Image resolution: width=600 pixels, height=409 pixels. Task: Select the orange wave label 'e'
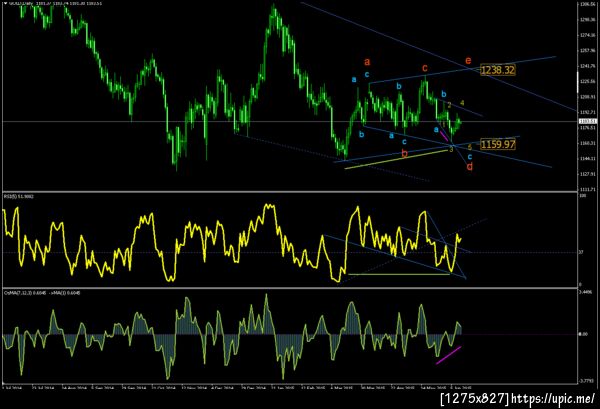coord(468,60)
